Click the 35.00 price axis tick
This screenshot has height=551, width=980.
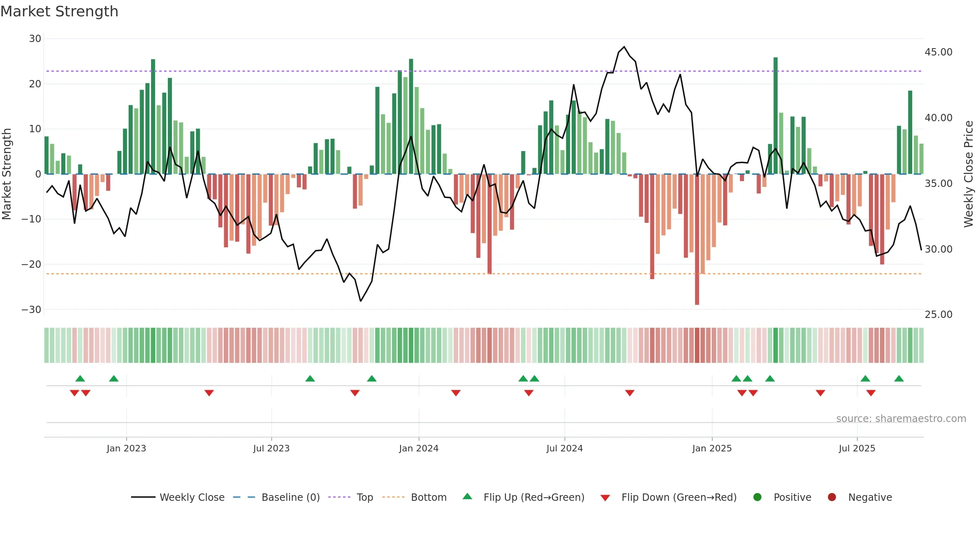pos(938,183)
